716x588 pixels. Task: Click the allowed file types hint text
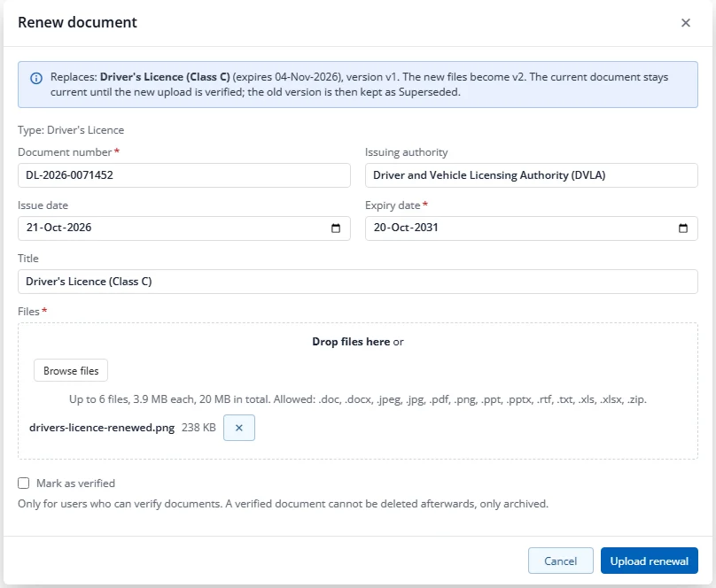pyautogui.click(x=357, y=399)
